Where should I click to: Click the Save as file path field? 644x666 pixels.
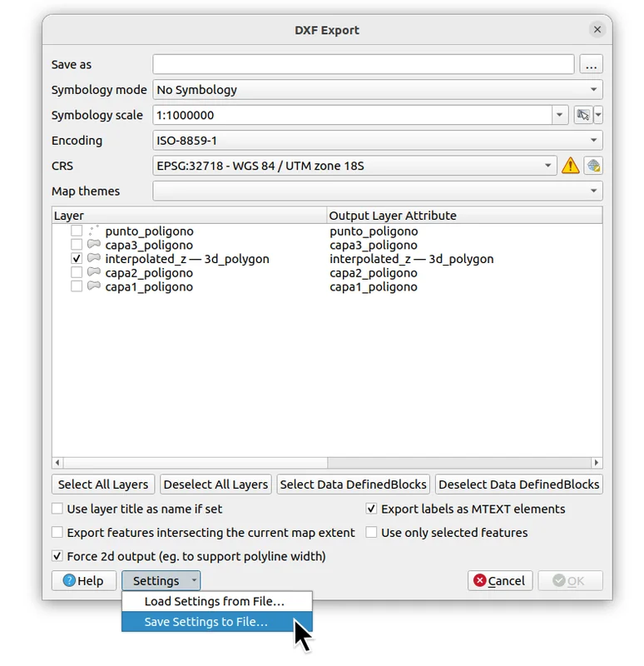[363, 64]
